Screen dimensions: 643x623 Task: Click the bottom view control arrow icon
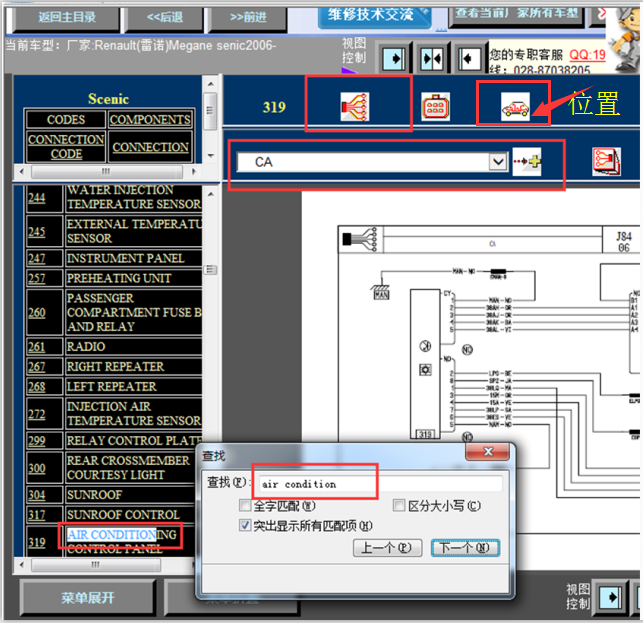tap(610, 597)
